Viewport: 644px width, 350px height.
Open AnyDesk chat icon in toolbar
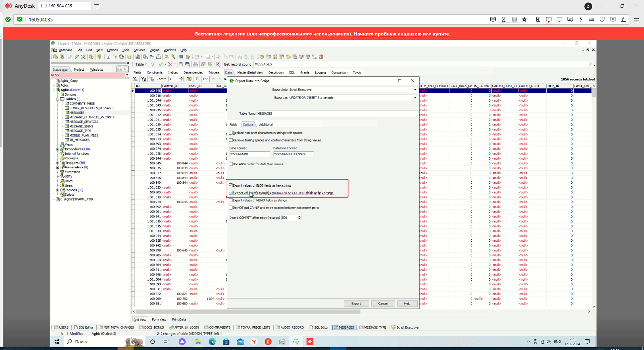(570, 19)
